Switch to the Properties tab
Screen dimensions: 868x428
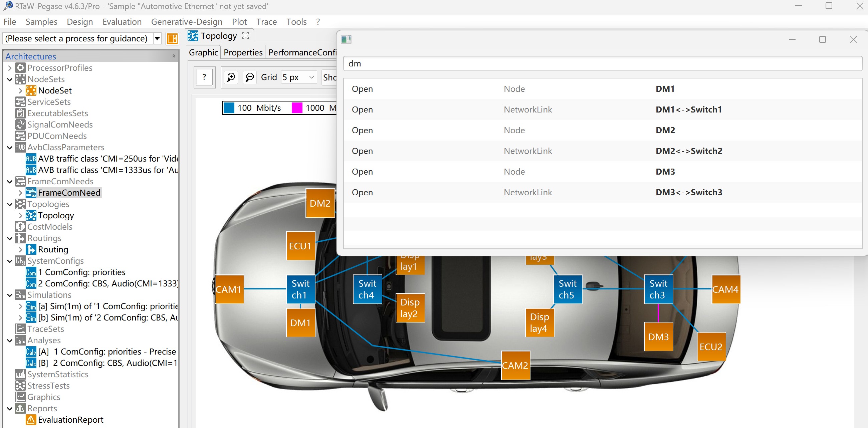click(243, 52)
